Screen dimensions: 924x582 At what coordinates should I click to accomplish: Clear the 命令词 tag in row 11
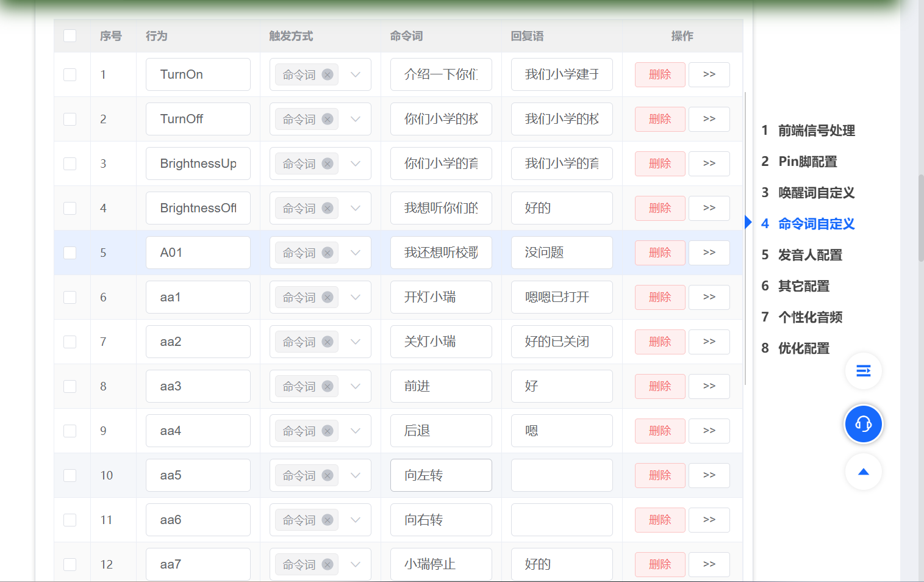[x=328, y=520]
